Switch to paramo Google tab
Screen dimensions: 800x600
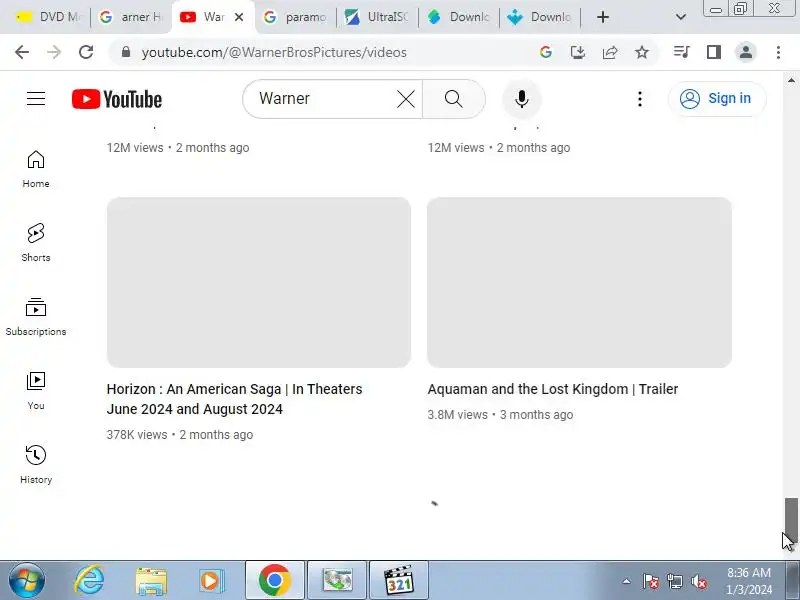[295, 17]
